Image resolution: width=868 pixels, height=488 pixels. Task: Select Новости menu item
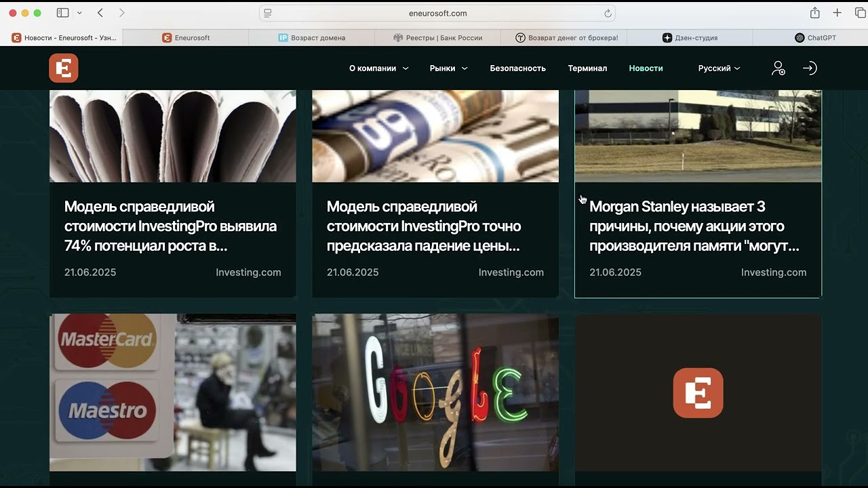646,68
